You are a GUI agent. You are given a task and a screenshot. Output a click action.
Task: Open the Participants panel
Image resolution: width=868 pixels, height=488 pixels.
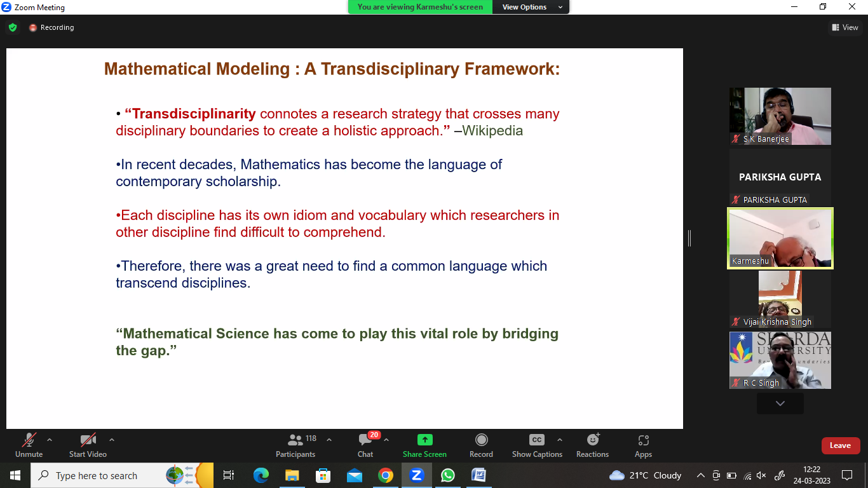[x=295, y=445]
